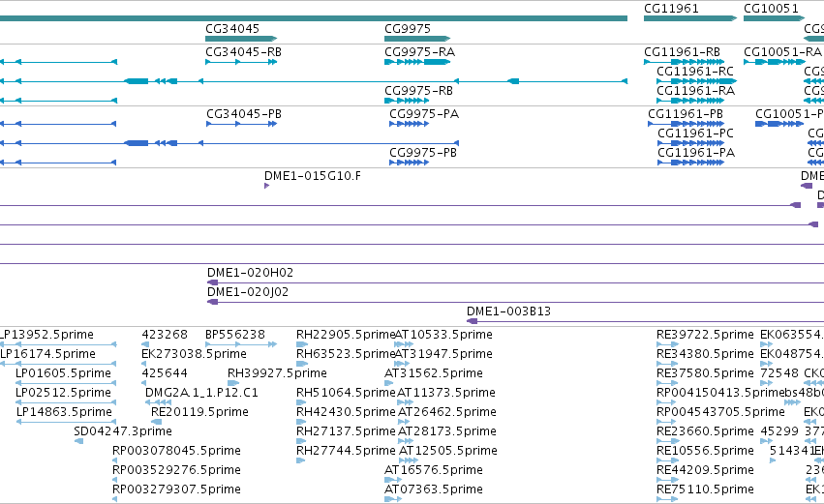Open EST label LP13952.5prime
824x504 pixels.
click(x=46, y=335)
